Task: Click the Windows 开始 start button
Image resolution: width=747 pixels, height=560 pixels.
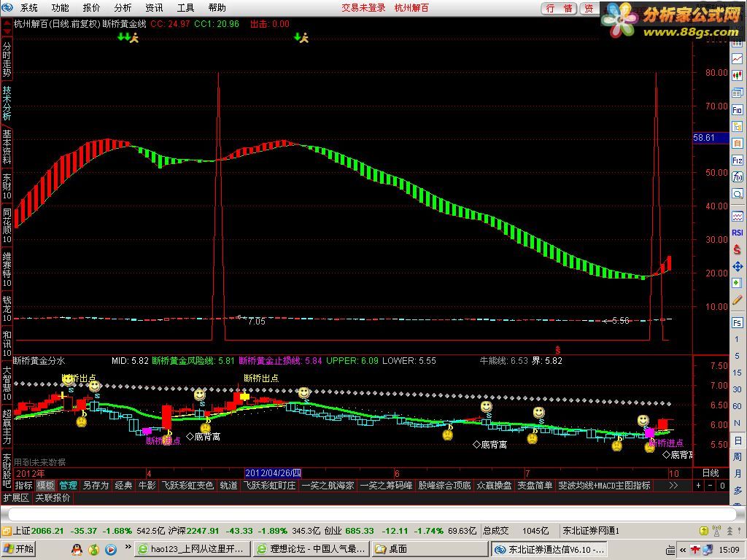Action: click(x=18, y=549)
